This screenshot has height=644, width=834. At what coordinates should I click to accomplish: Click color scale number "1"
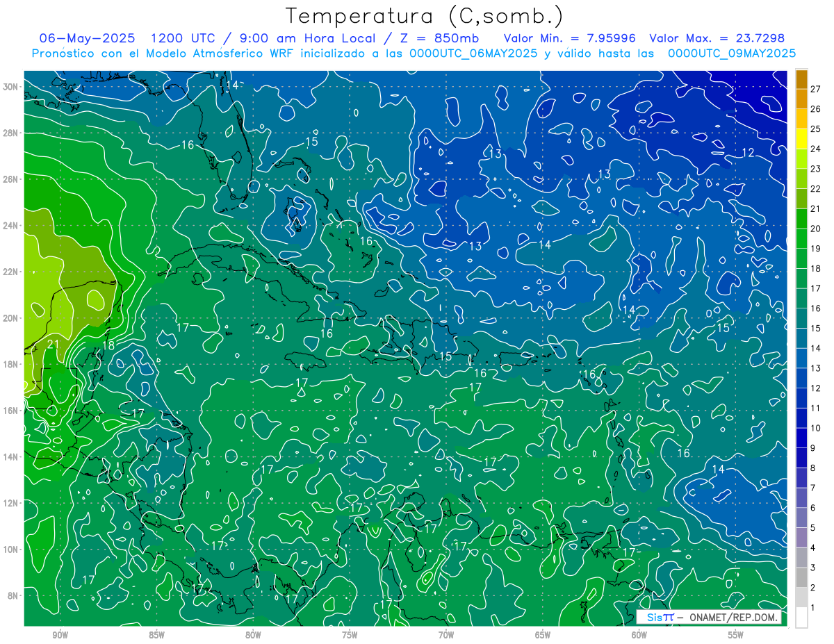point(813,608)
